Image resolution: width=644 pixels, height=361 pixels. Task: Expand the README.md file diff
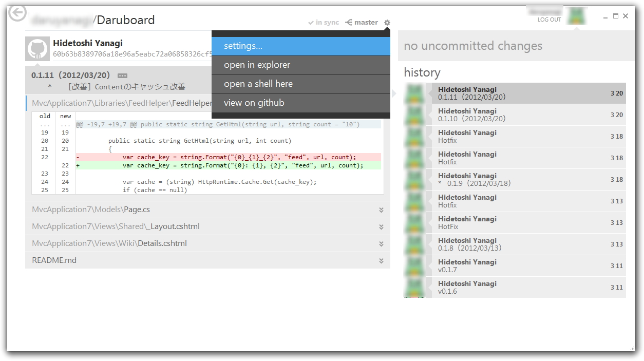pyautogui.click(x=381, y=261)
